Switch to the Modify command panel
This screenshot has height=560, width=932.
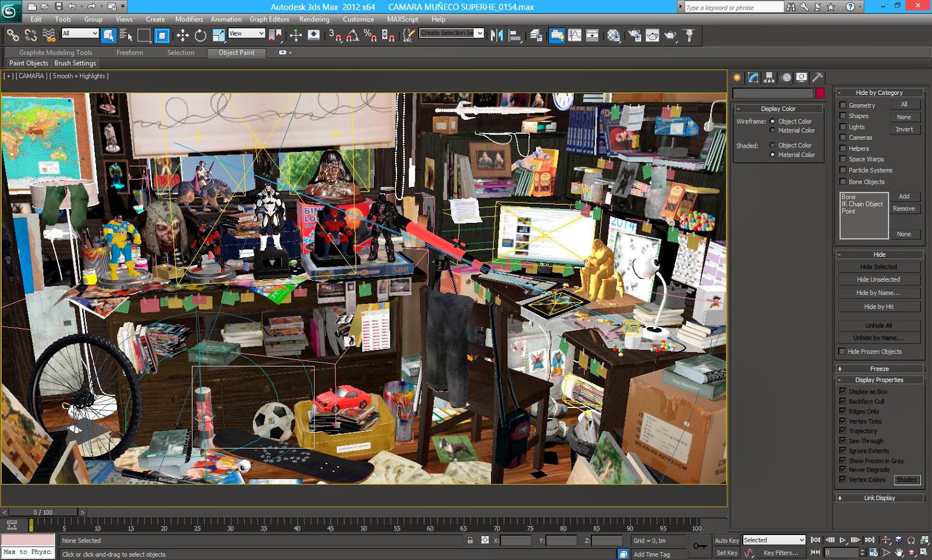(x=754, y=77)
